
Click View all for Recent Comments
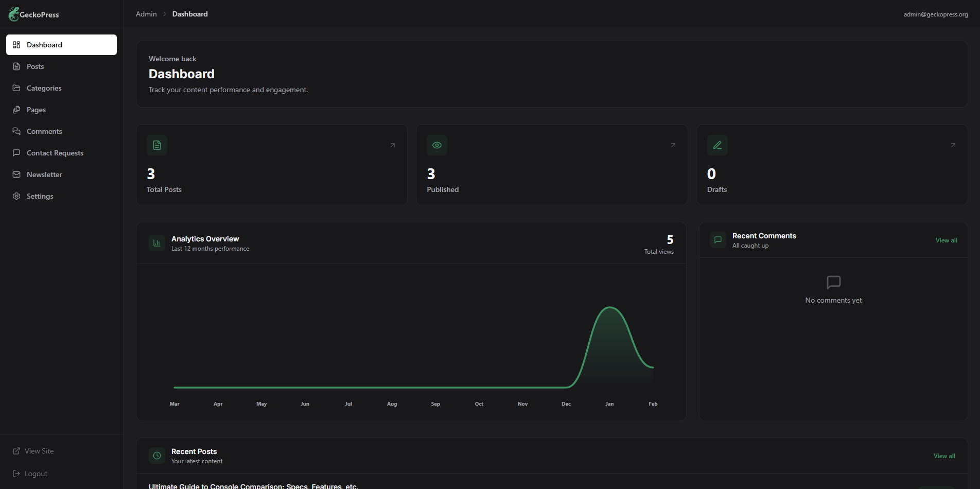click(x=946, y=240)
